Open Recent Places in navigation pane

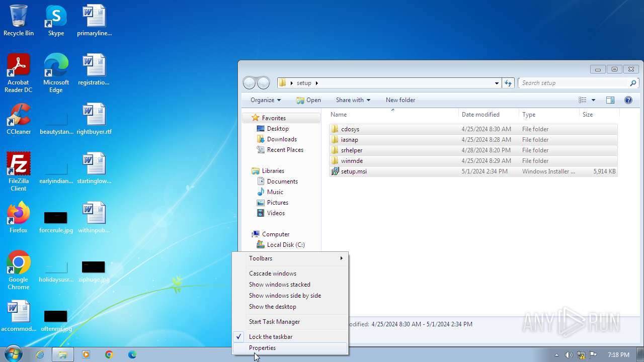(285, 150)
